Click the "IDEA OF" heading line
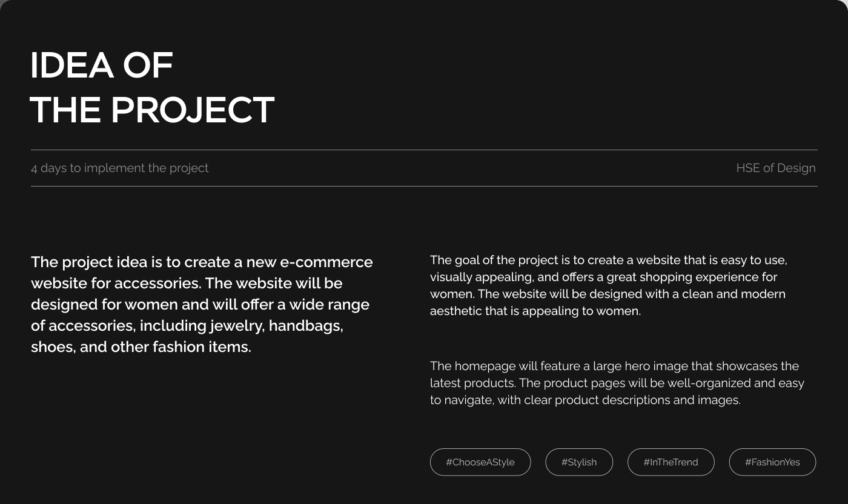The width and height of the screenshot is (848, 504). click(102, 65)
